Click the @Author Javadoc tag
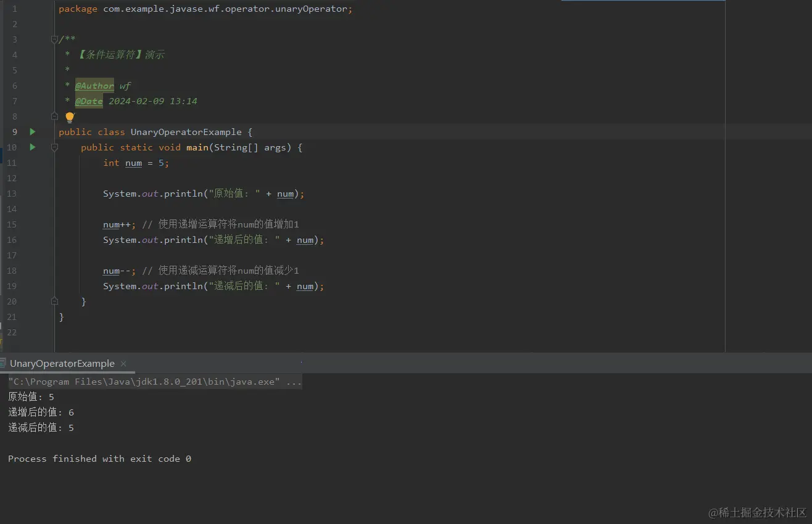The image size is (812, 524). (94, 86)
